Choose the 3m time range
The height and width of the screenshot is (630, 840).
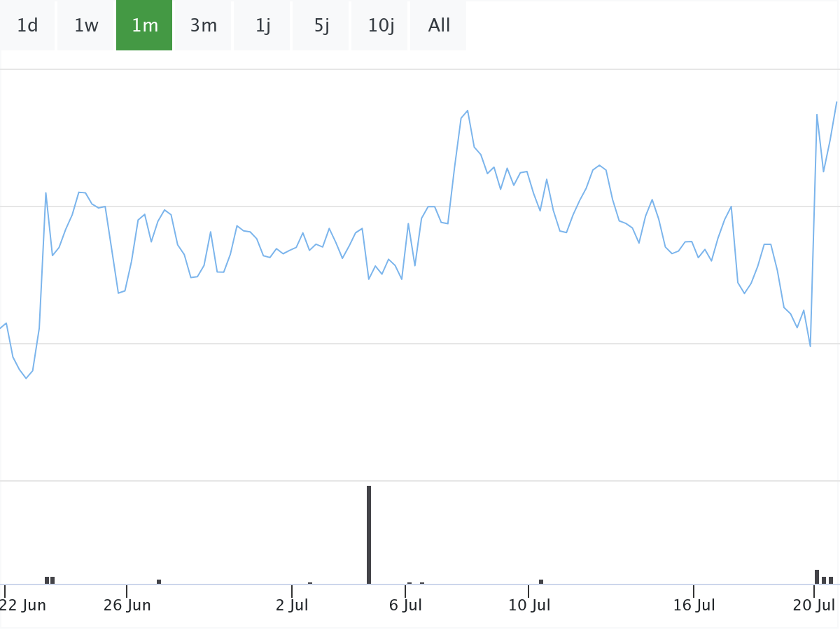click(x=204, y=26)
